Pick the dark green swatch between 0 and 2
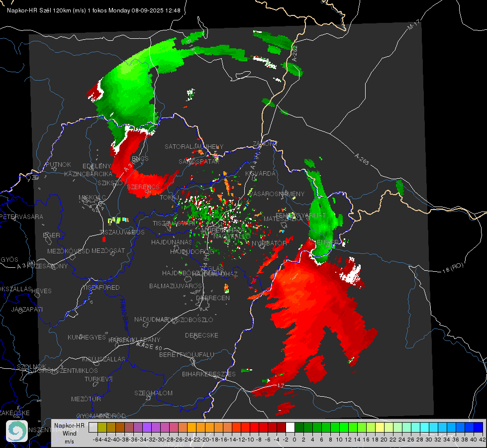This screenshot has height=448, width=487. click(299, 428)
